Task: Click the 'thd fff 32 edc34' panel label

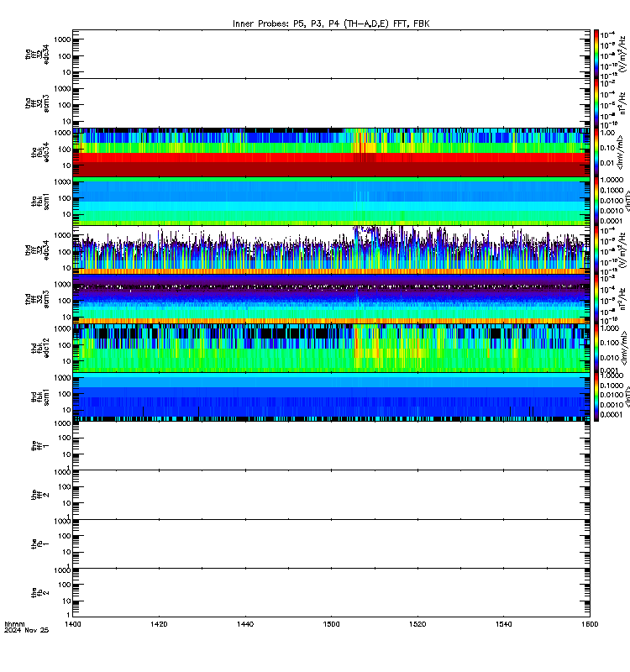Action: pyautogui.click(x=37, y=250)
